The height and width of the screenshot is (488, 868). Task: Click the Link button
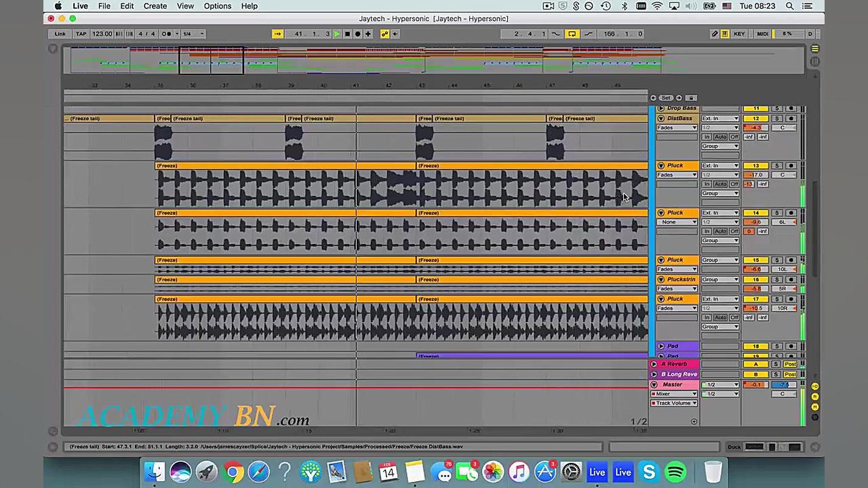coord(60,34)
